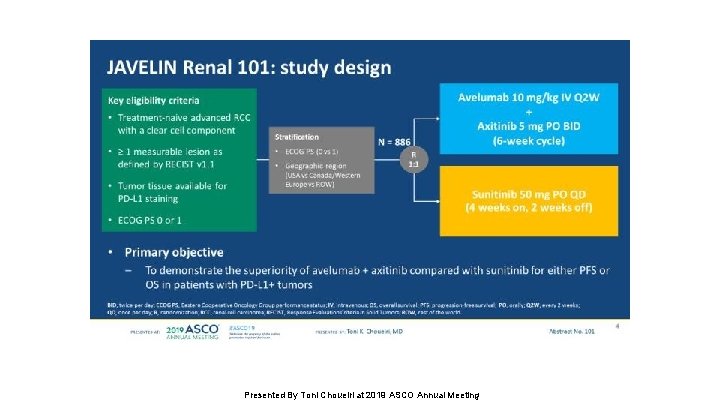The image size is (720, 405).
Task: Click the '≥ 1 measurable lesion' bullet
Action: [x=170, y=158]
